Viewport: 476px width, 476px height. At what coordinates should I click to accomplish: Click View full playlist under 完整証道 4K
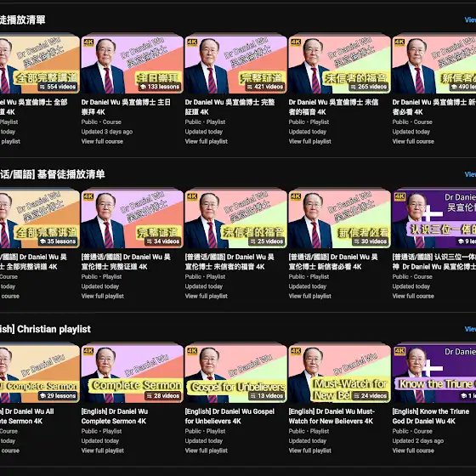tap(206, 141)
